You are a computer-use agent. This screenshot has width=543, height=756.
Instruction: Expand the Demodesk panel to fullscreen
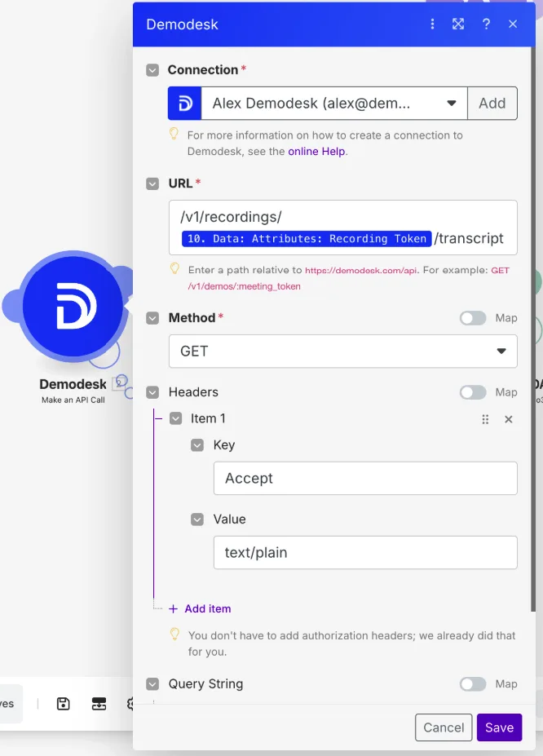pyautogui.click(x=458, y=24)
